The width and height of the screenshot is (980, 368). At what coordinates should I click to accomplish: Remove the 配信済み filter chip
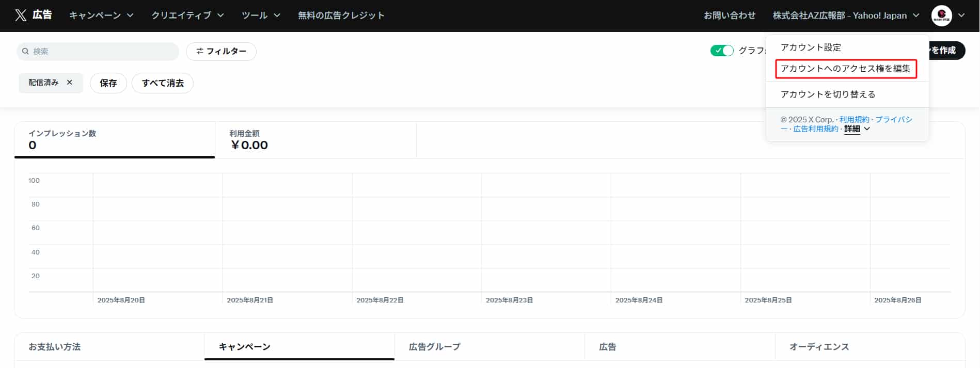click(70, 83)
